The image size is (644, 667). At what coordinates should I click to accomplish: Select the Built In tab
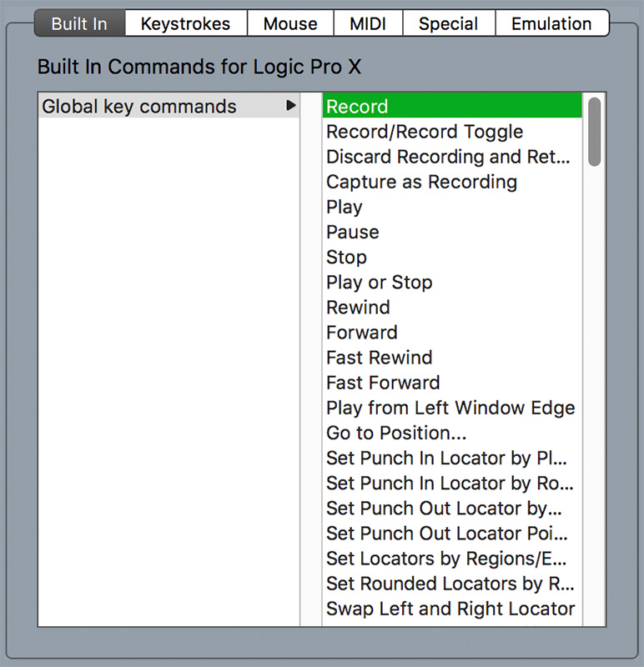pos(79,24)
